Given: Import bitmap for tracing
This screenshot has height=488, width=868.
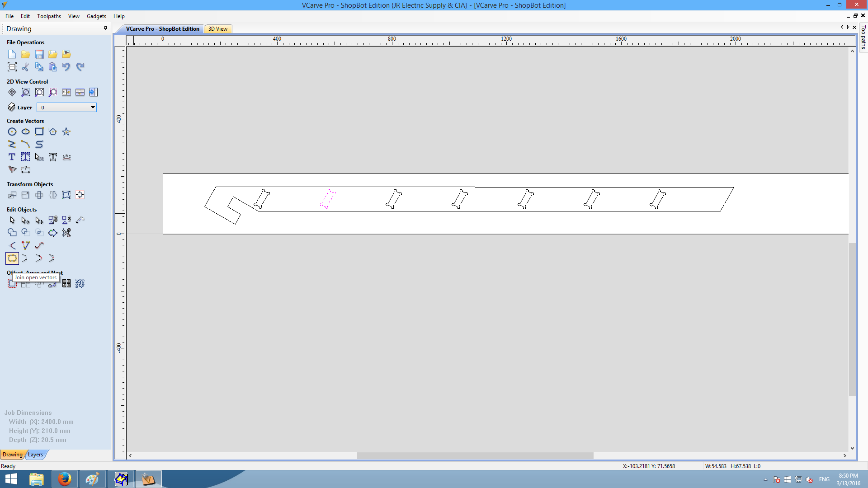Looking at the screenshot, I should pyautogui.click(x=66, y=54).
